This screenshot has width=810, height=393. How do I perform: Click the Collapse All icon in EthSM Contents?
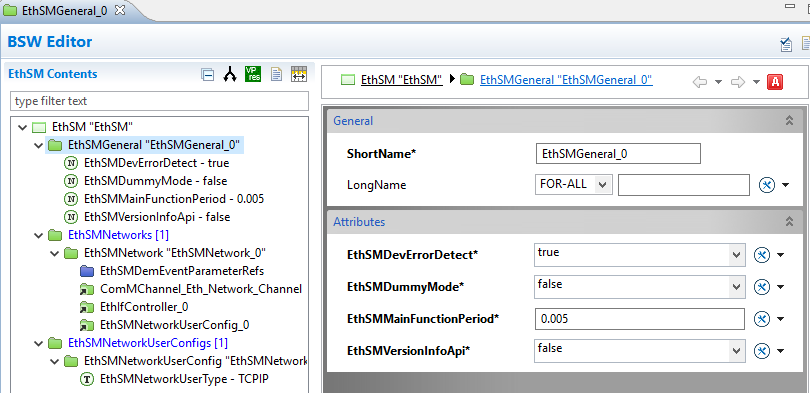[x=207, y=75]
